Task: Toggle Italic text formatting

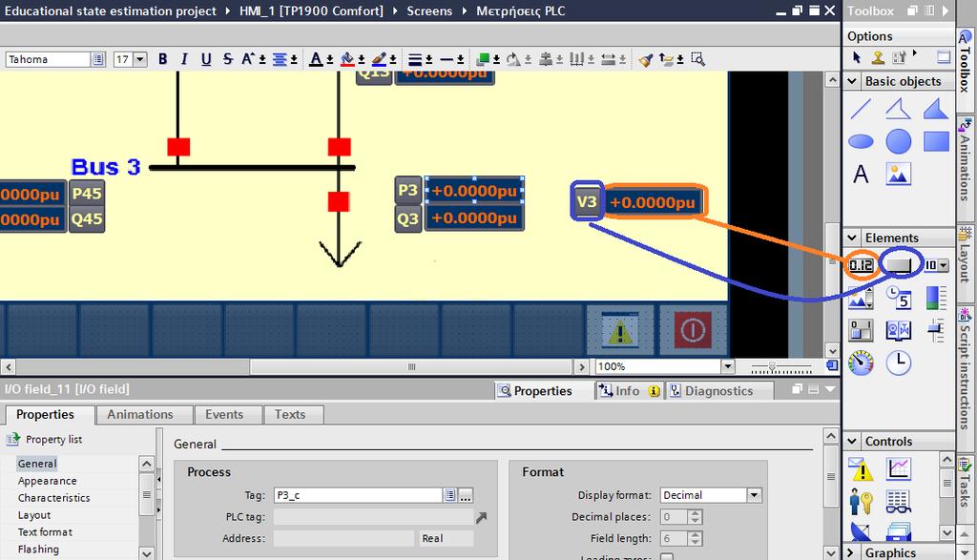Action: click(x=184, y=59)
